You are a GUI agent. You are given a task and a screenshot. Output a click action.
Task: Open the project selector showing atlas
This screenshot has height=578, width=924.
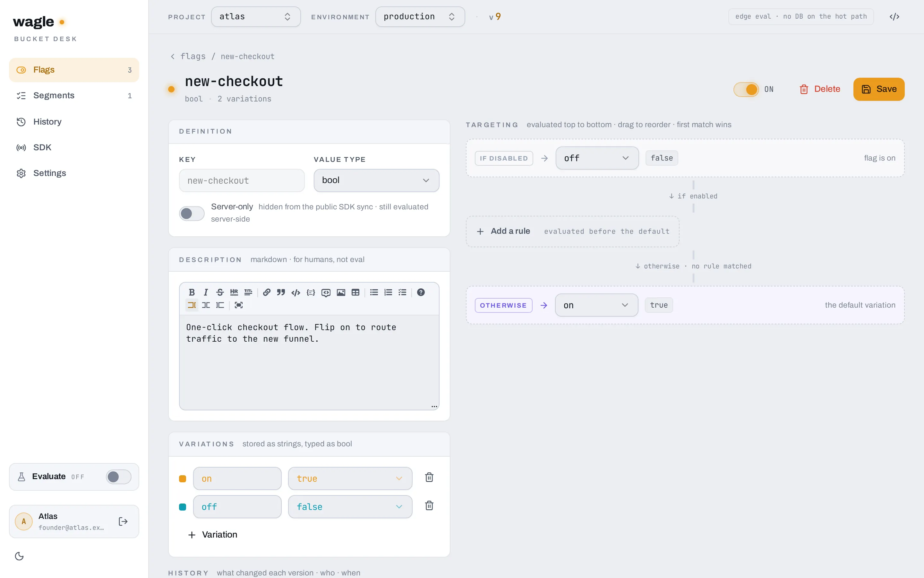coord(256,17)
